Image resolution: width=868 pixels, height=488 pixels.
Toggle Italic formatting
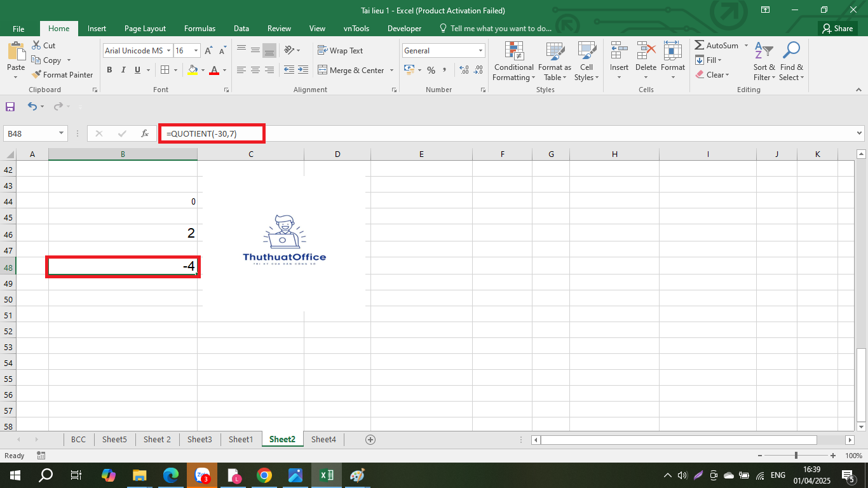pyautogui.click(x=123, y=70)
